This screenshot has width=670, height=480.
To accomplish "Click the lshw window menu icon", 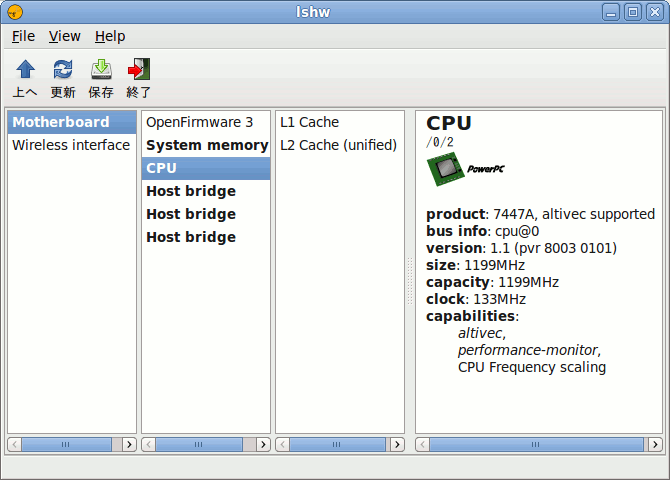I will click(x=13, y=12).
